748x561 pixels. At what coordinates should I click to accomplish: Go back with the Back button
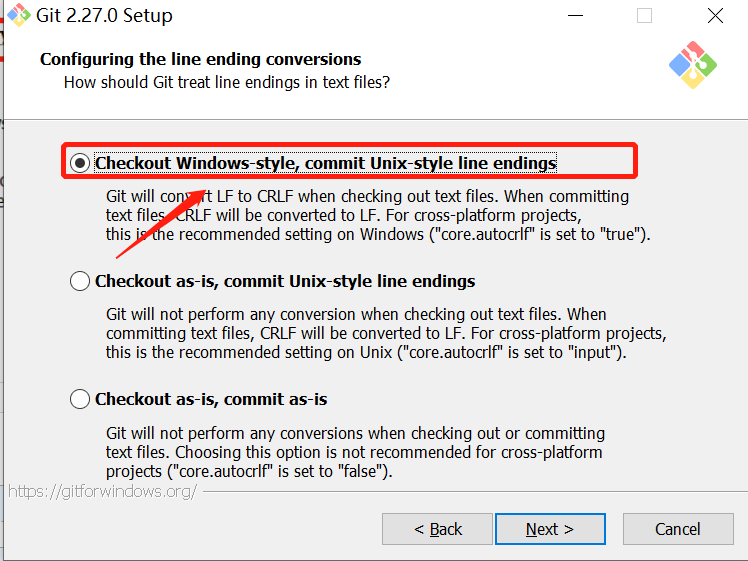point(436,529)
